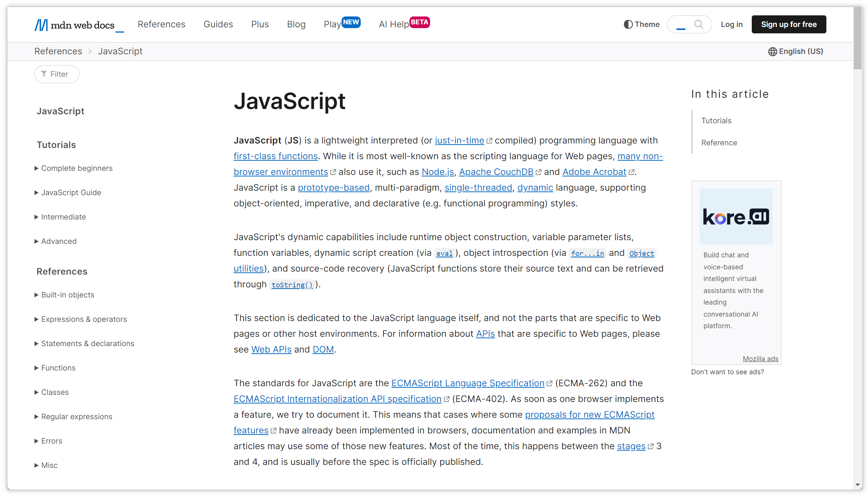This screenshot has height=496, width=868.
Task: Toggle the Theme switcher icon
Action: 628,24
